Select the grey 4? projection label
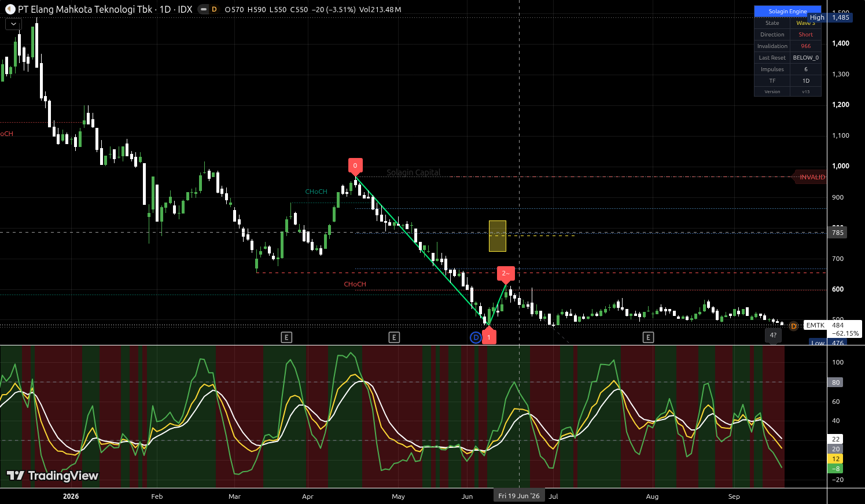The height and width of the screenshot is (504, 865). (773, 336)
